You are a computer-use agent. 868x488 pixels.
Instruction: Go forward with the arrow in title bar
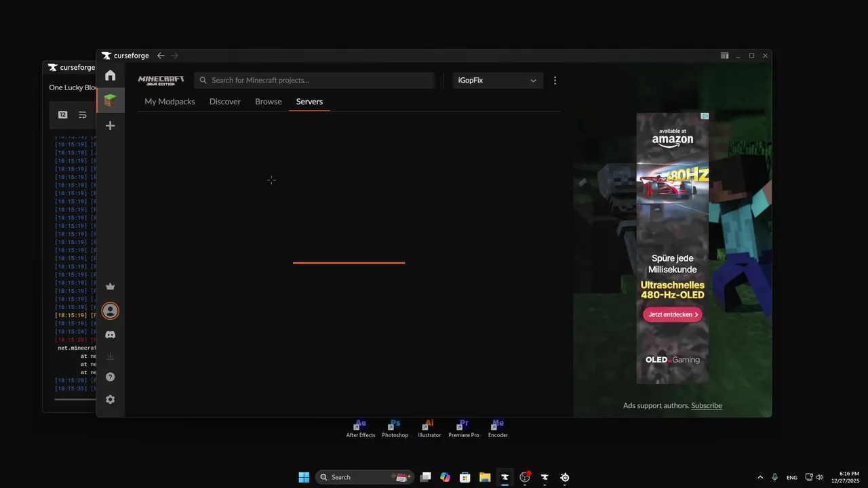[x=174, y=56]
